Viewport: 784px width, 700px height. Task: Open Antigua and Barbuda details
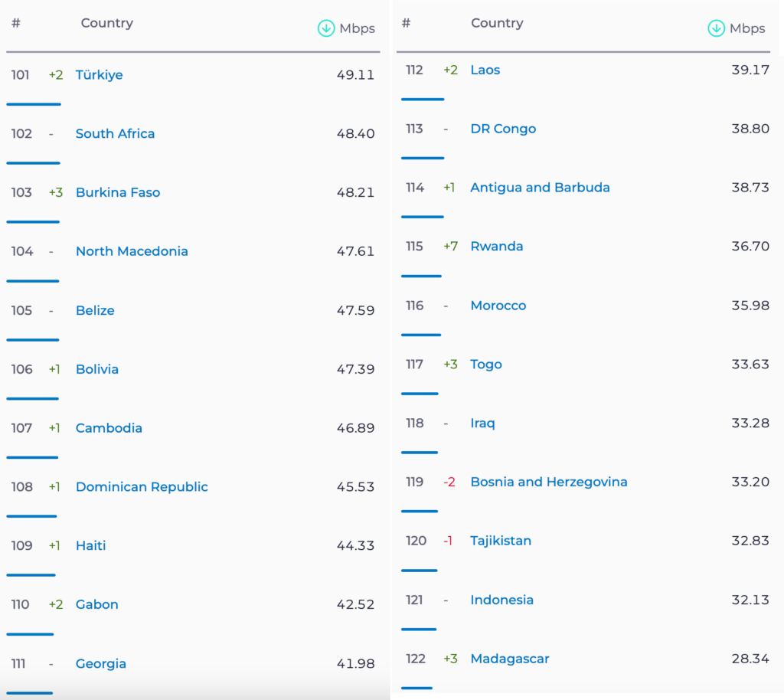[540, 188]
